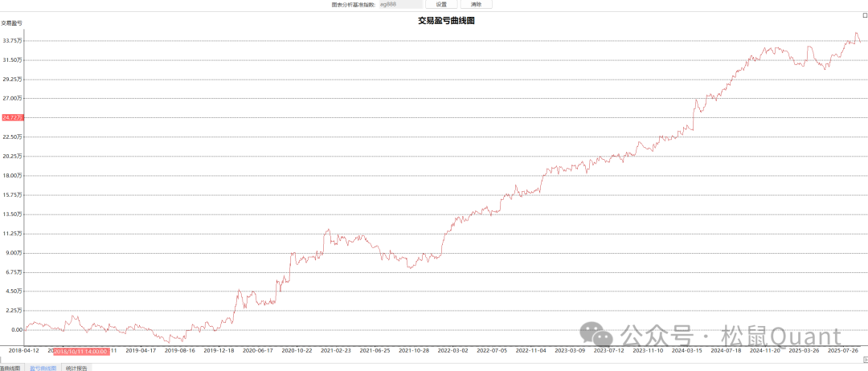Screen dimensions: 868x371
Task: Click the 13.50万 y-axis label
Action: pos(12,214)
